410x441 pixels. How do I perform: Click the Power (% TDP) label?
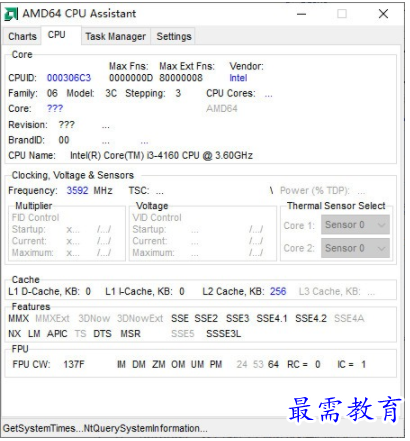click(x=315, y=190)
